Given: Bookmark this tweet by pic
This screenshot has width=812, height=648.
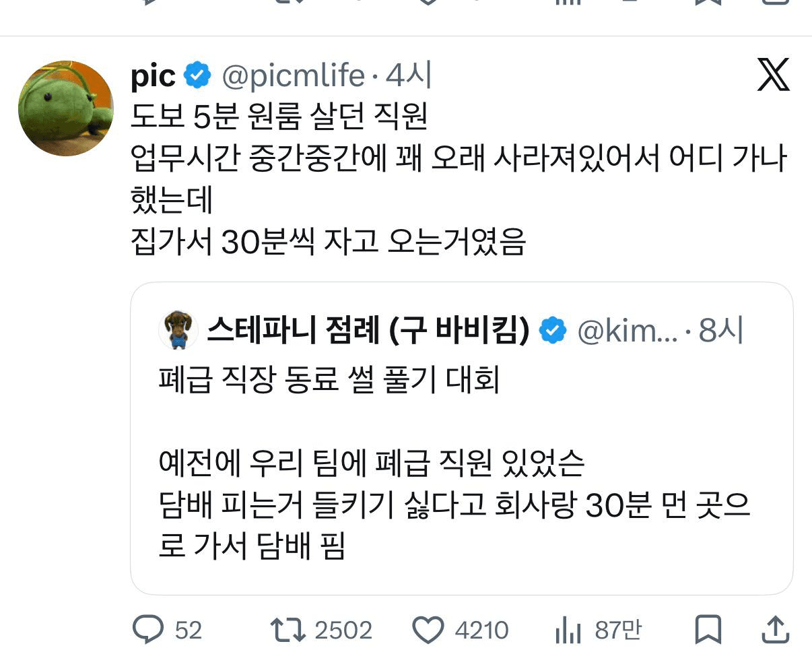Looking at the screenshot, I should 708,629.
